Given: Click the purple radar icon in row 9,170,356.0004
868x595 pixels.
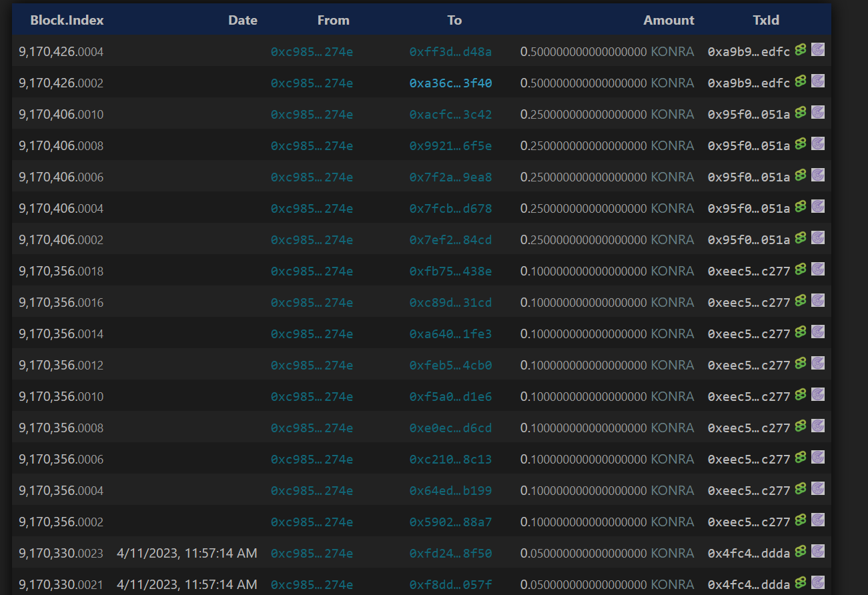Looking at the screenshot, I should tap(818, 488).
